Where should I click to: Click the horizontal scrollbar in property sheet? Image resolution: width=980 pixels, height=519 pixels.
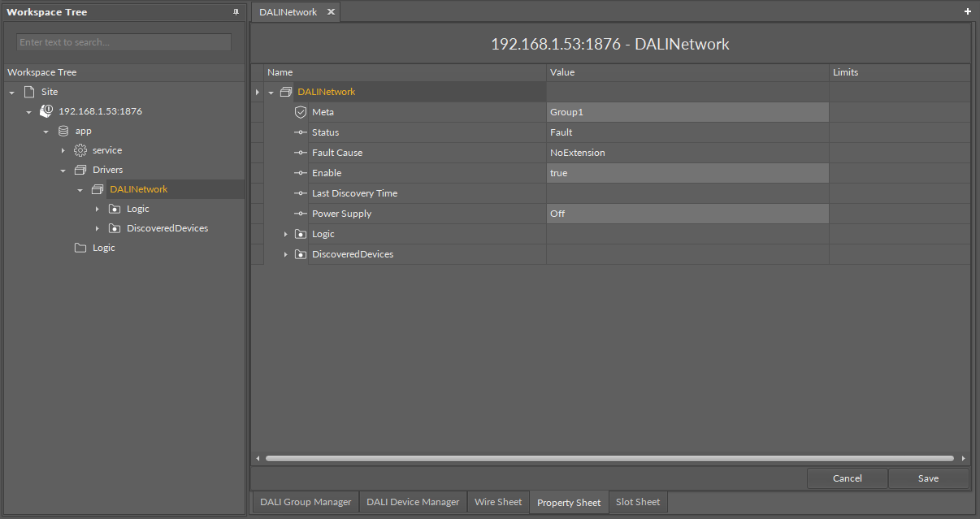pos(609,459)
